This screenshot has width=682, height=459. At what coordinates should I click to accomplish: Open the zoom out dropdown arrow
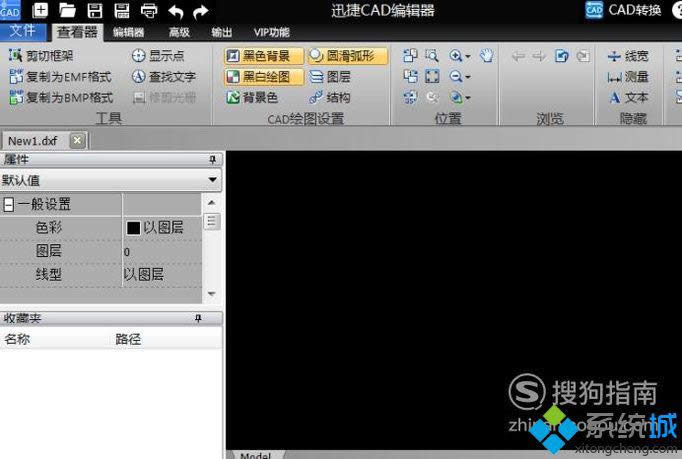tap(468, 77)
